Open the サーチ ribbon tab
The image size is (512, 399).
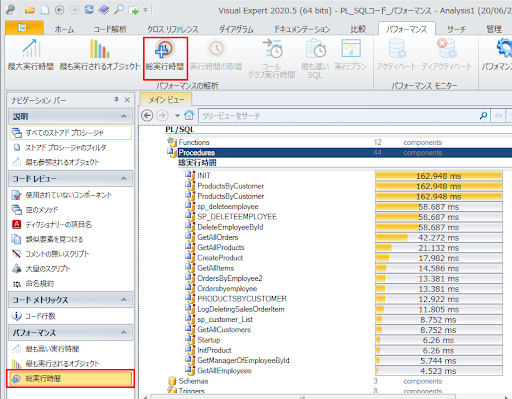click(456, 29)
